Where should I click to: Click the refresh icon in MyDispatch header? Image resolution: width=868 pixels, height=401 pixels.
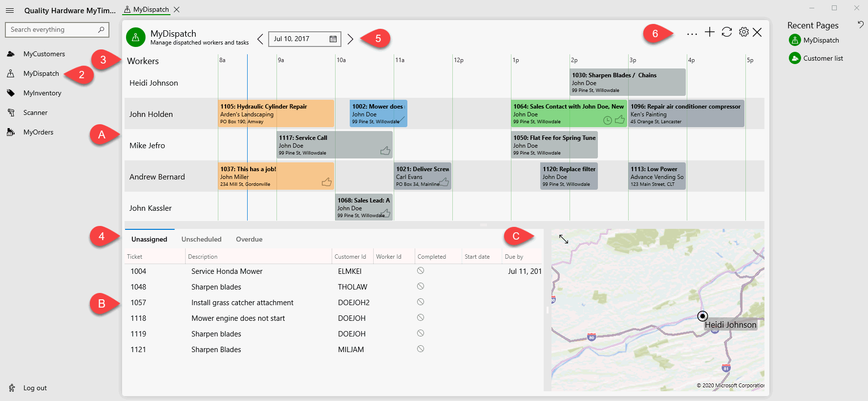coord(726,32)
